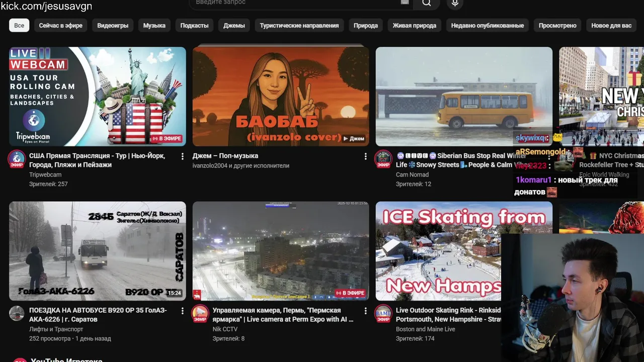Click the YouTube Игротека section heading
The height and width of the screenshot is (362, 644).
pos(66,360)
